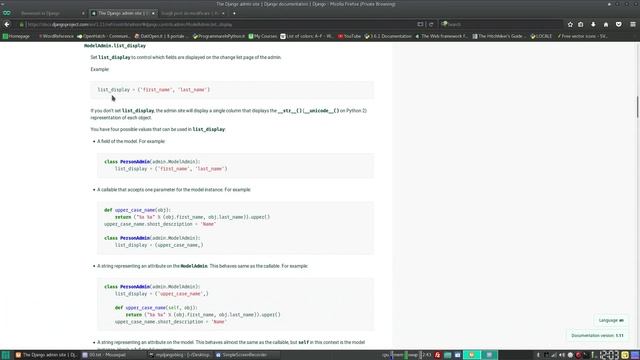The width and height of the screenshot is (640, 360).
Task: Open the Language selector button
Action: point(611,320)
